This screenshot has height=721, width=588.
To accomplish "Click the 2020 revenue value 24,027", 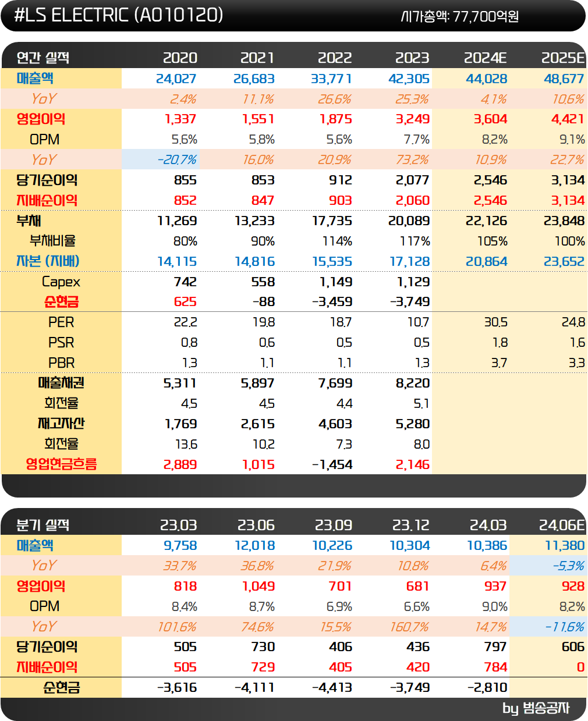I will (x=176, y=79).
